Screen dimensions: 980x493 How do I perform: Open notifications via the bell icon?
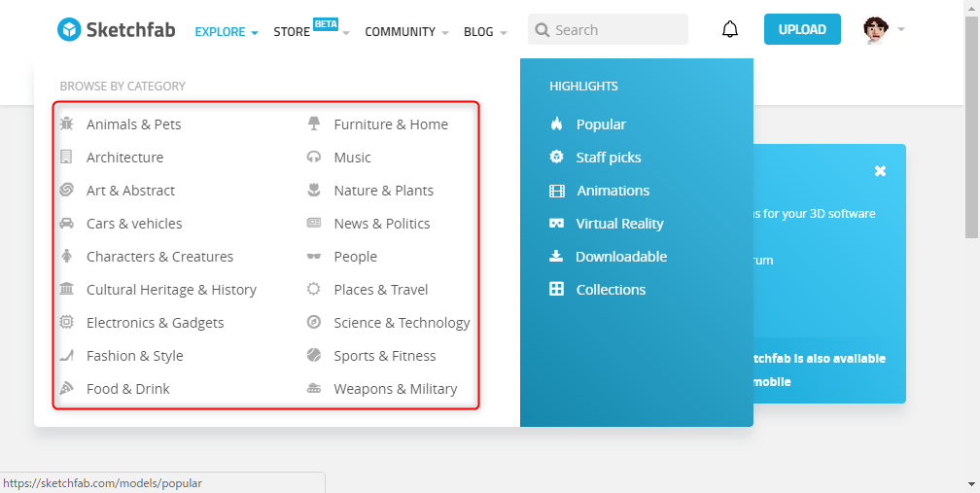tap(730, 29)
